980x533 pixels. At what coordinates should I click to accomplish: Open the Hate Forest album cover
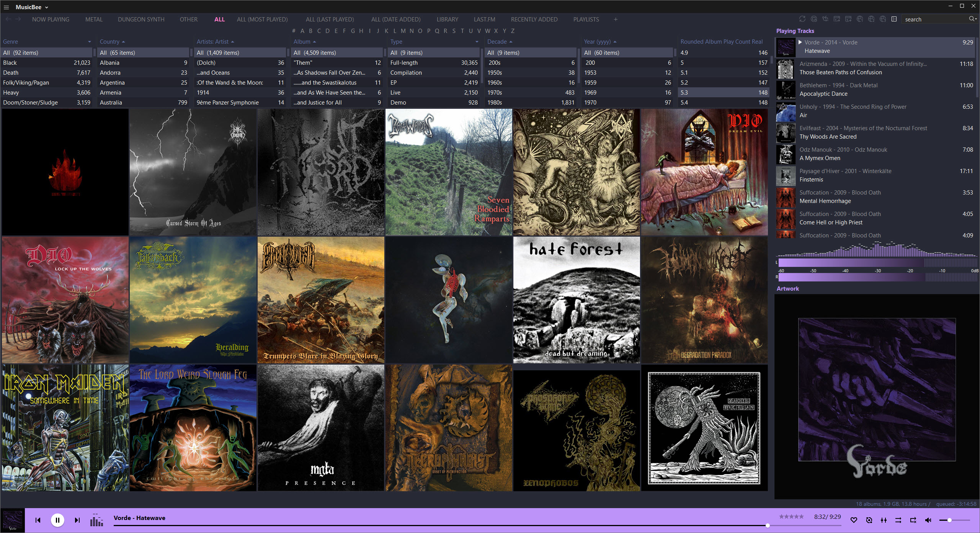576,300
